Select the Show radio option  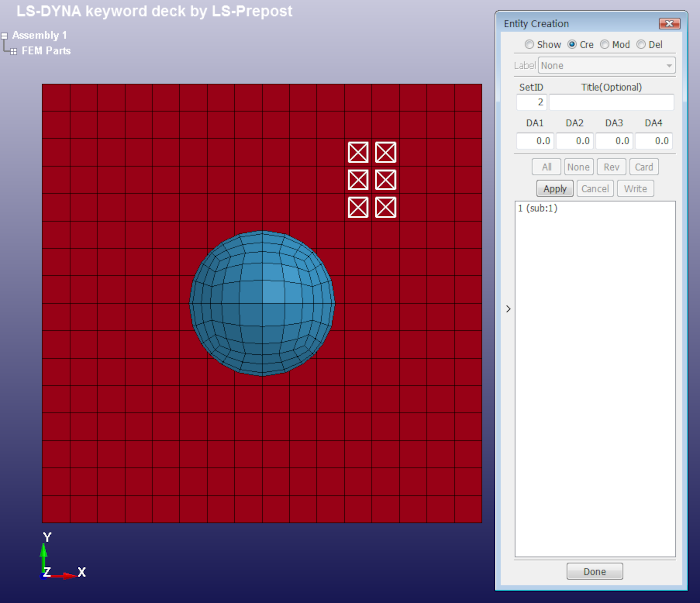pos(530,45)
